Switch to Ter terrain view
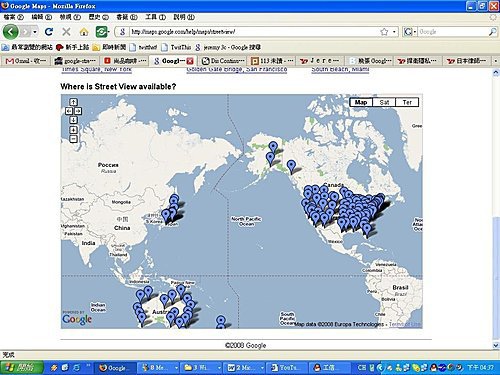500x375 pixels. click(407, 102)
